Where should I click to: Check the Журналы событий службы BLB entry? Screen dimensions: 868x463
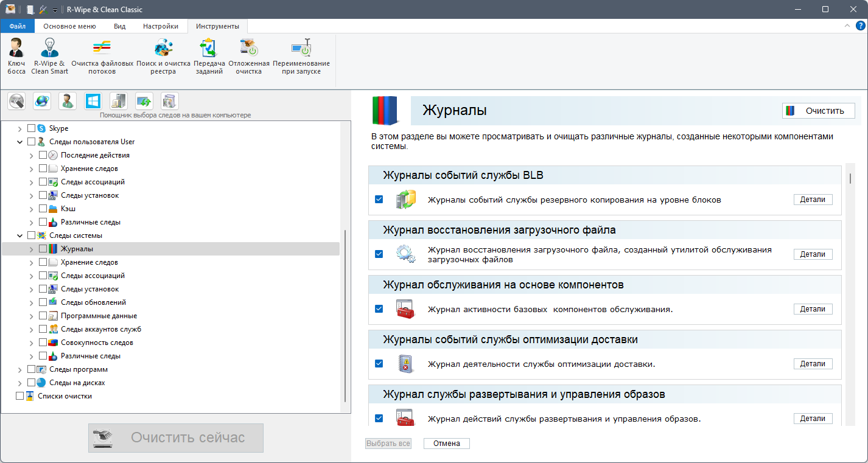[379, 199]
